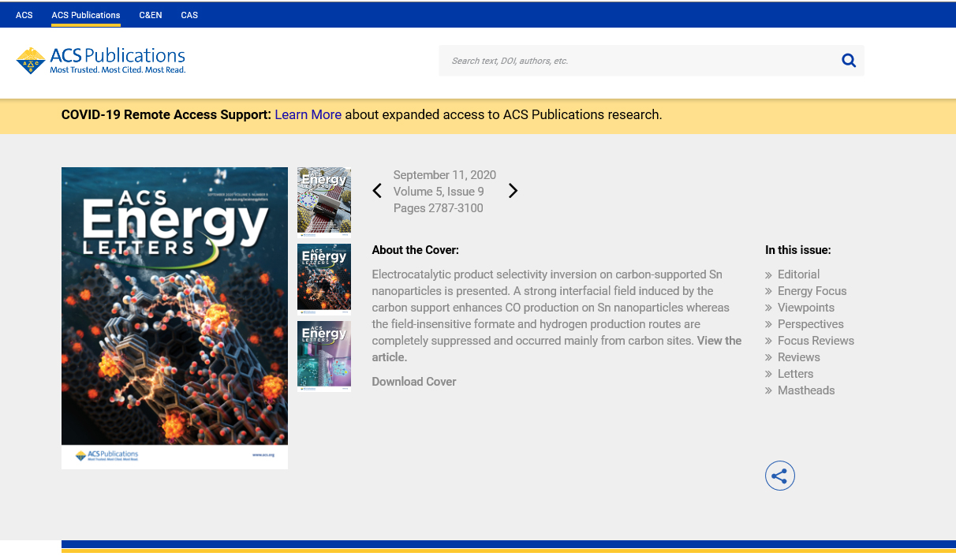Open the C&EN top navigation link
The image size is (956, 560).
coord(151,15)
